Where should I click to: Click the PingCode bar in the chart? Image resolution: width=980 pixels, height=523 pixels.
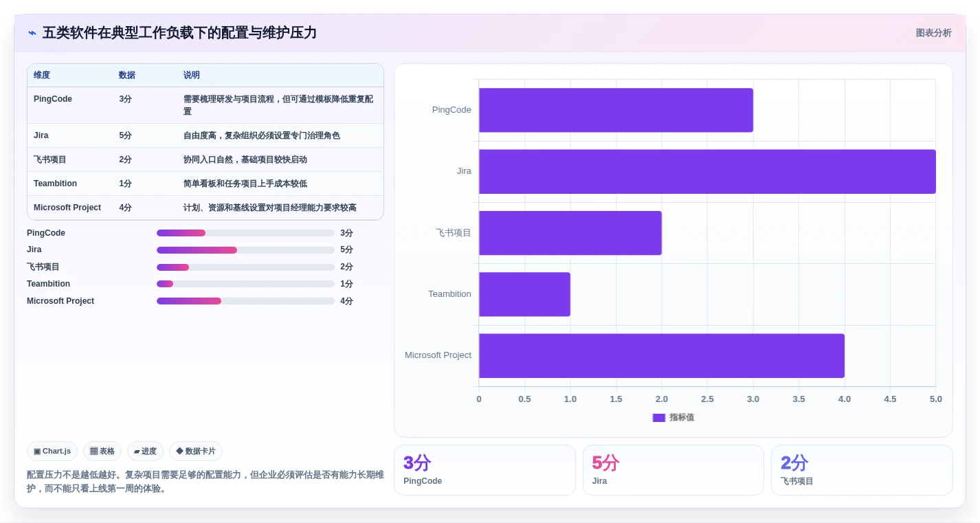tap(616, 110)
